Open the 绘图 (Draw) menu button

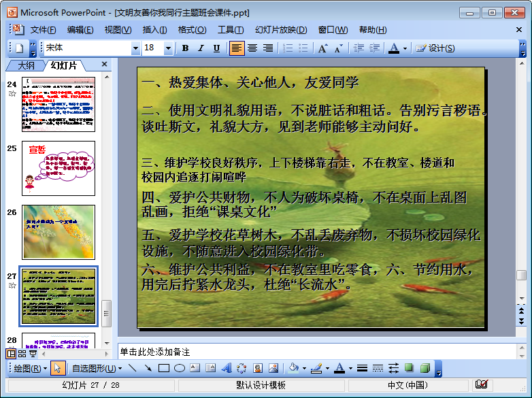click(x=30, y=368)
